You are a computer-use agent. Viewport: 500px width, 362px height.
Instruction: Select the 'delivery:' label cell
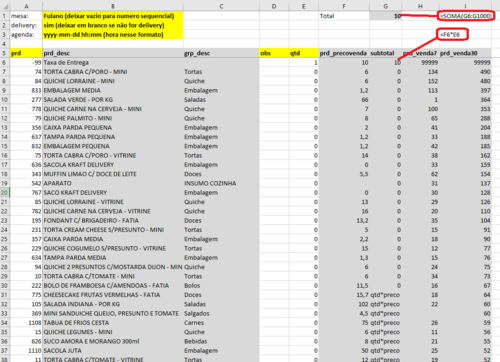coord(26,25)
